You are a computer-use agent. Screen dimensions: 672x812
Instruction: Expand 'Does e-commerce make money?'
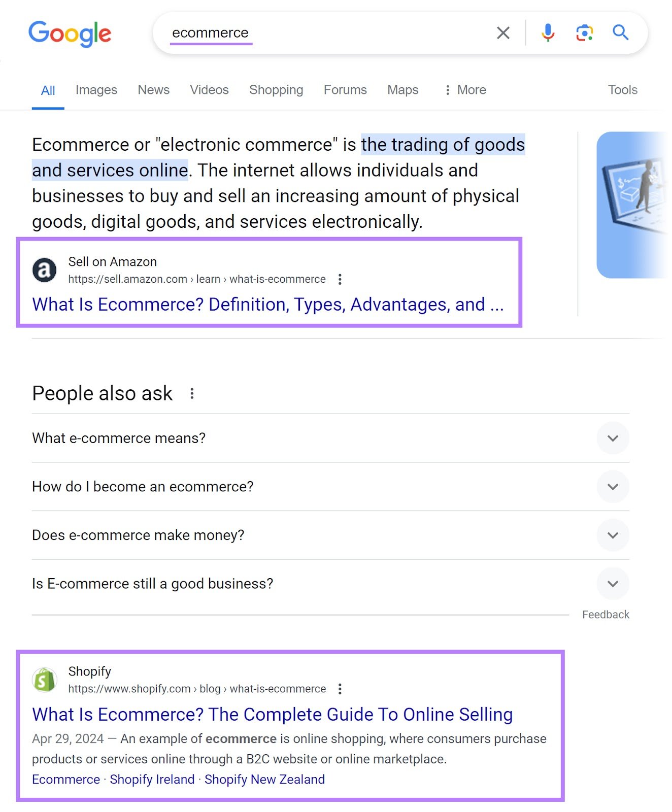click(330, 535)
